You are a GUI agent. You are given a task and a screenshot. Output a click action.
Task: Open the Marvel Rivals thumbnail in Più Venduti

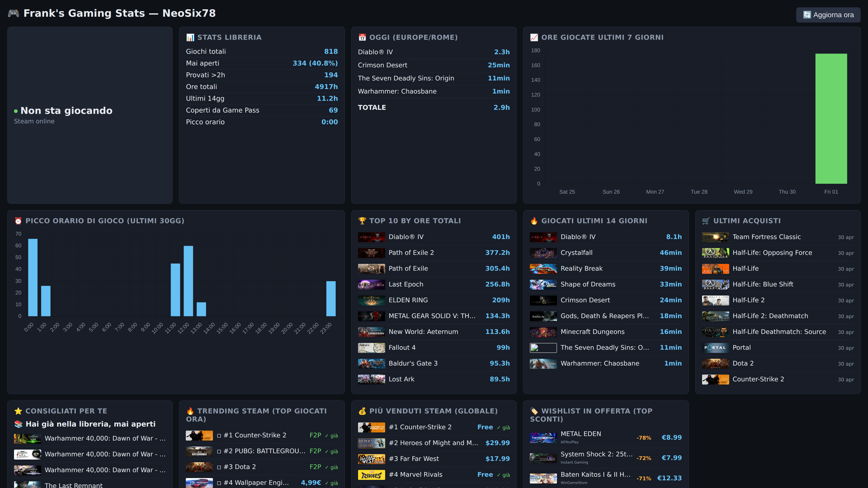click(x=371, y=475)
